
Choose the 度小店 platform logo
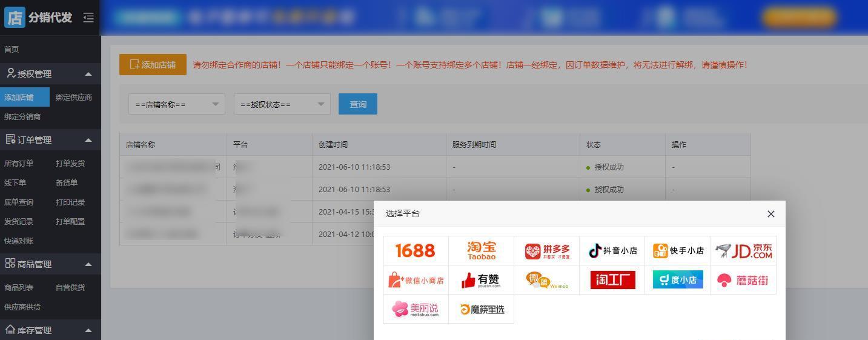pyautogui.click(x=677, y=280)
